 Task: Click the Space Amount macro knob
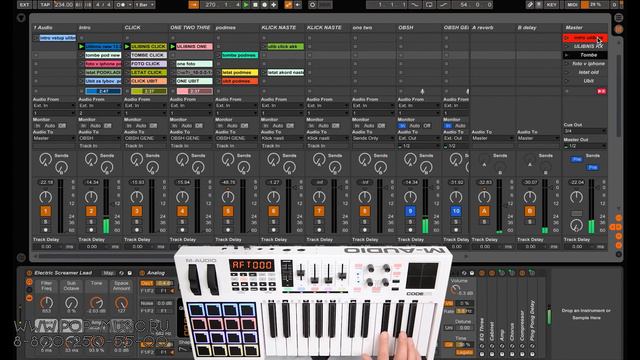(121, 303)
